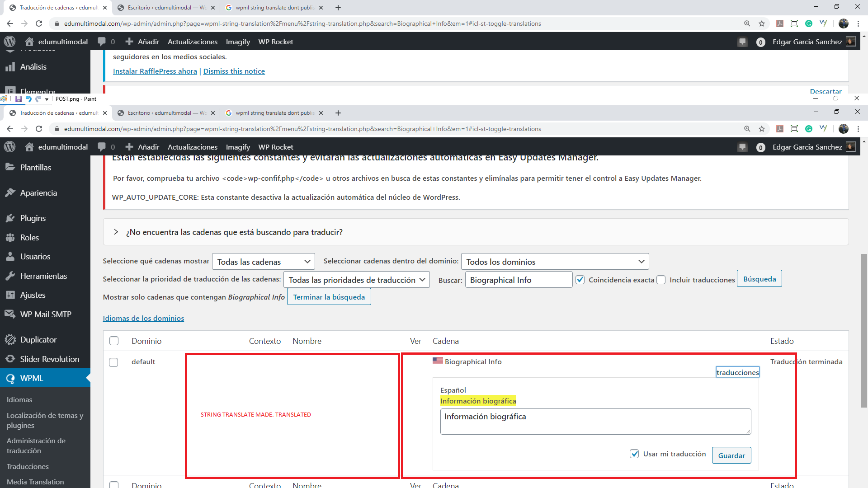The height and width of the screenshot is (488, 868).
Task: Click the Idiomas de los dominios link
Action: coord(143,318)
